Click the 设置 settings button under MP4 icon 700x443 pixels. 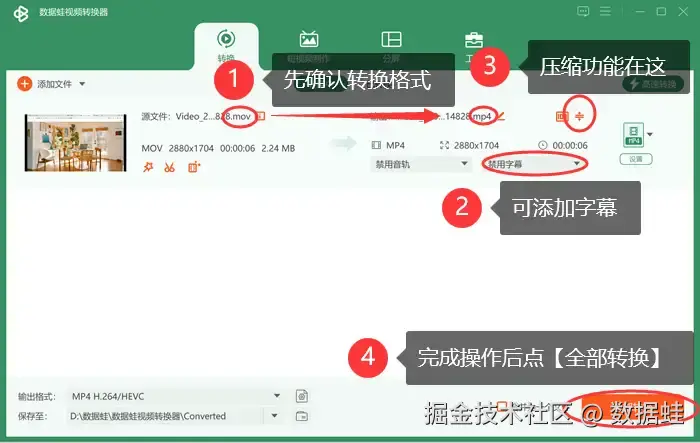point(636,159)
